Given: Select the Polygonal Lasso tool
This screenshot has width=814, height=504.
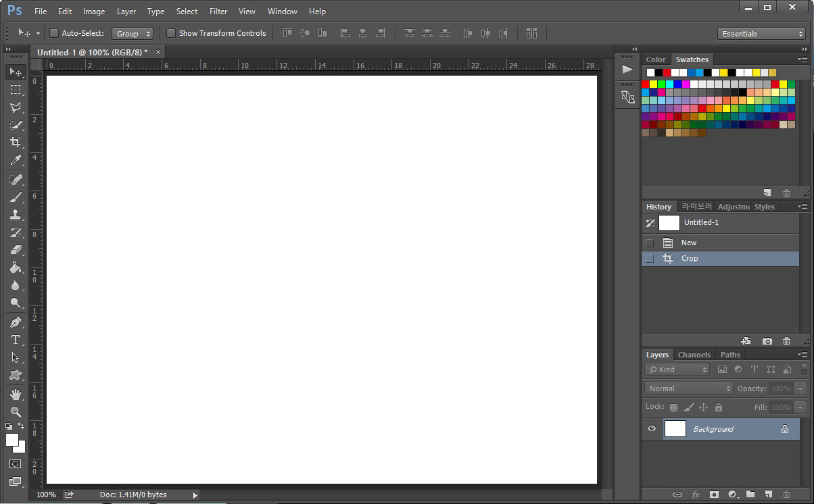Looking at the screenshot, I should (x=16, y=107).
